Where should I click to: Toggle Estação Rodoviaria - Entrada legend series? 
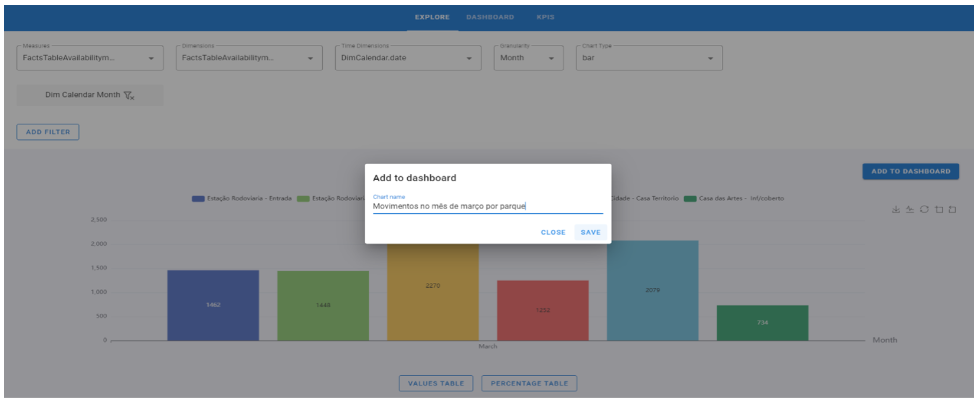[241, 198]
